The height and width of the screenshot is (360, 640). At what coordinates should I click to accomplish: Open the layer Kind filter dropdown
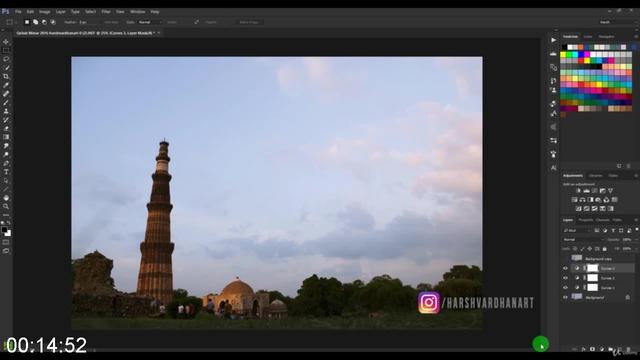pos(577,231)
